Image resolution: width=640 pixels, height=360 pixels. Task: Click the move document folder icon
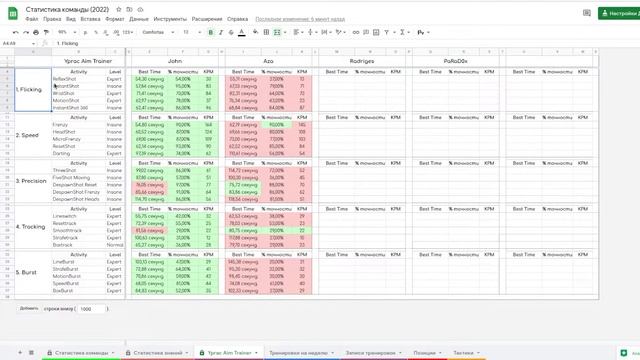click(129, 9)
